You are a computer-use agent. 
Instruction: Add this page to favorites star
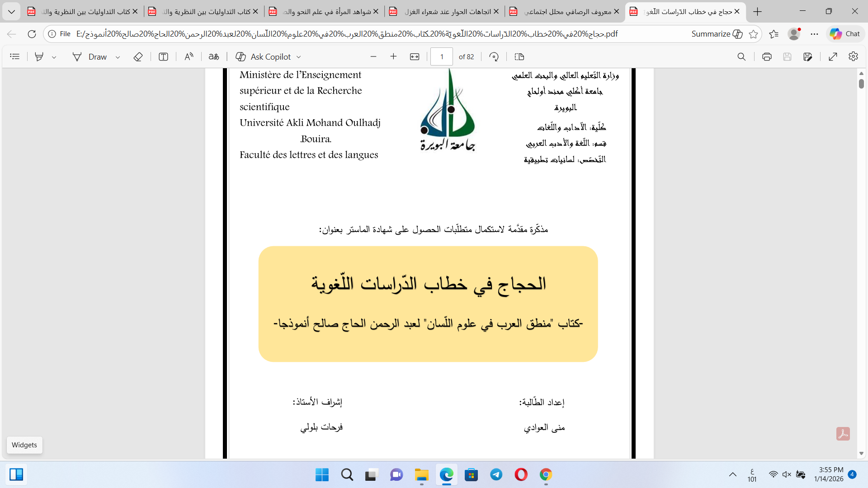pos(753,34)
